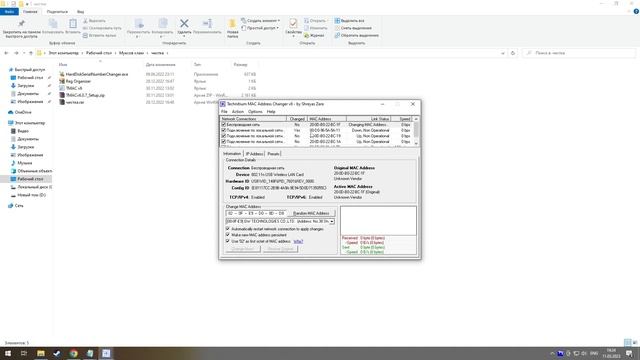The image size is (640, 360).
Task: Click the History item in ribbon Open group
Action: 314,35
